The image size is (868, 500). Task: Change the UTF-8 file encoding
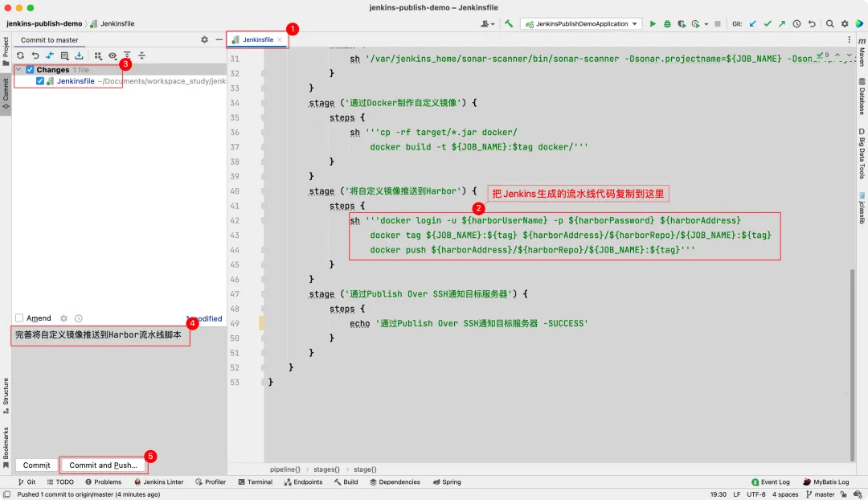(x=755, y=494)
